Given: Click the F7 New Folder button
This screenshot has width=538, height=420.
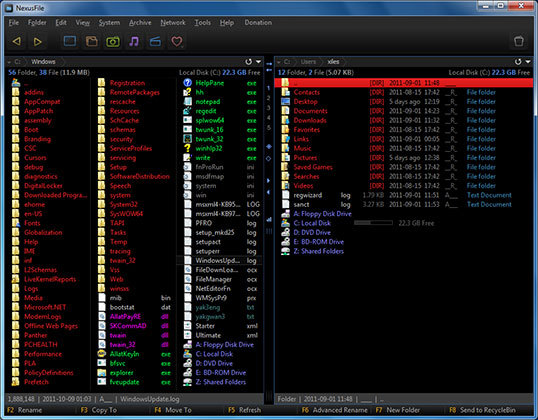Looking at the screenshot, I should (x=398, y=410).
